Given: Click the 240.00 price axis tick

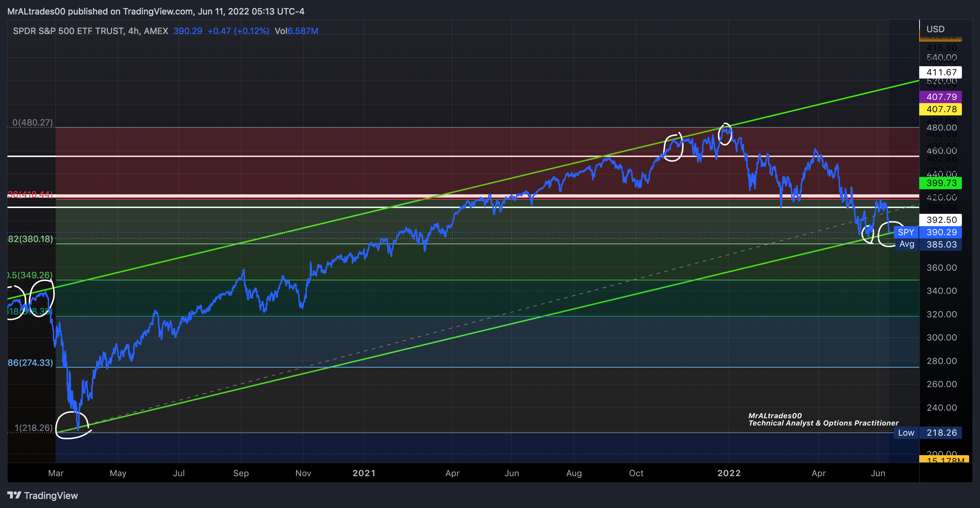Looking at the screenshot, I should [942, 408].
